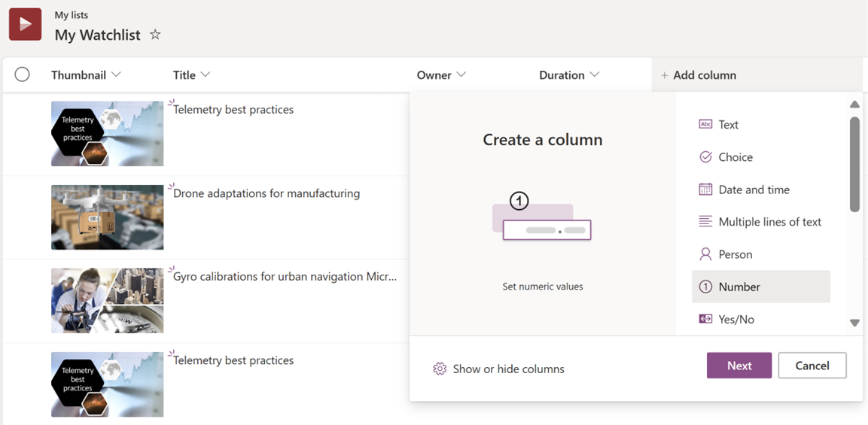The width and height of the screenshot is (868, 425).
Task: Click the first Telemetry best practices title
Action: point(233,110)
